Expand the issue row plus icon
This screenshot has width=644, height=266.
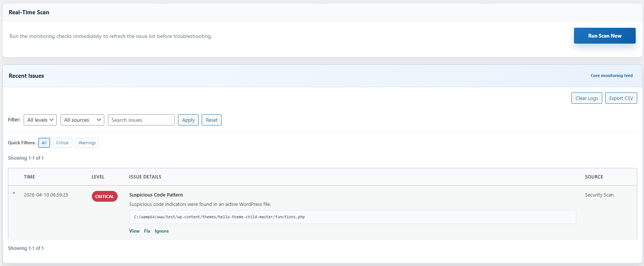coord(14,193)
